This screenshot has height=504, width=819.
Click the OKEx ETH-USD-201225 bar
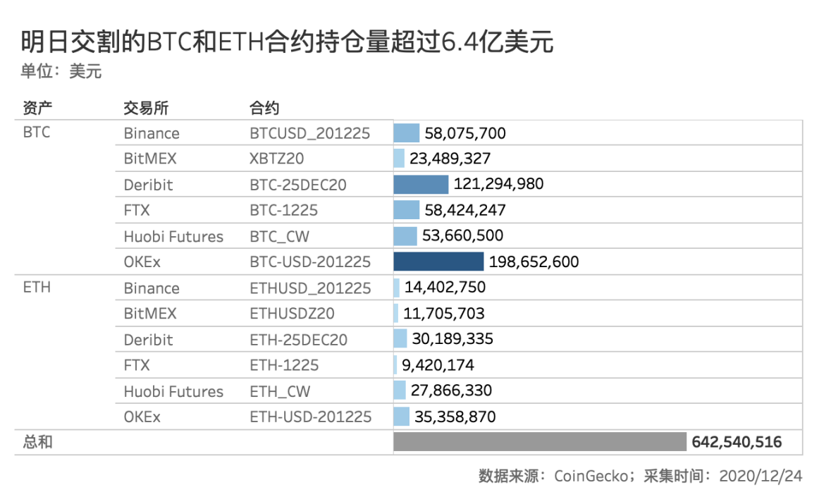click(x=402, y=417)
